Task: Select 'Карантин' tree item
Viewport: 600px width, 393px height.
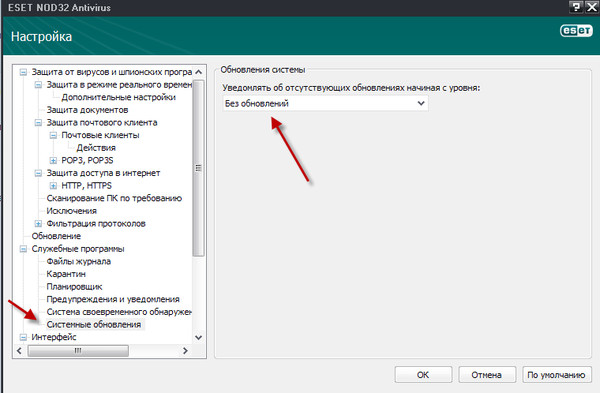Action: (x=66, y=274)
